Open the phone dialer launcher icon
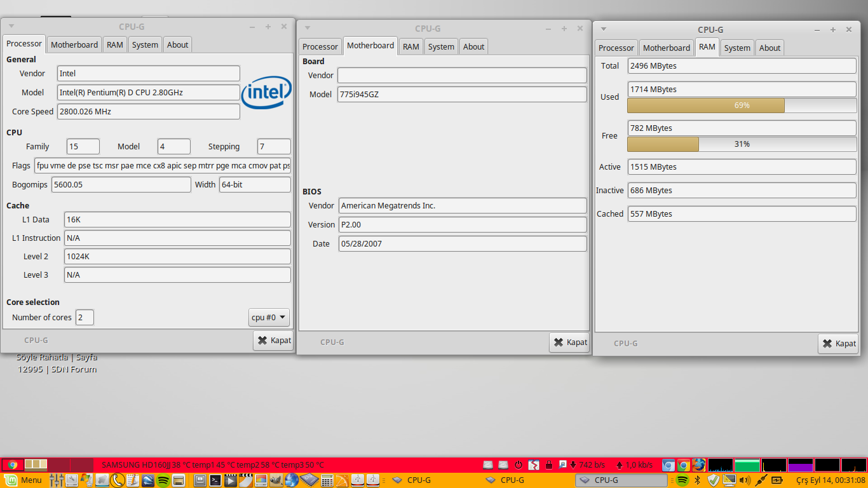 117,480
